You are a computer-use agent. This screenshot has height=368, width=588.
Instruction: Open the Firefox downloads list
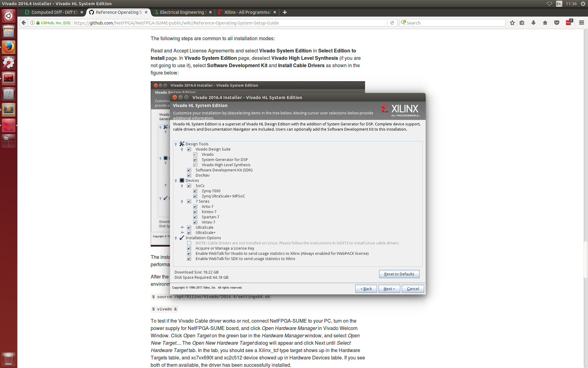tap(533, 22)
